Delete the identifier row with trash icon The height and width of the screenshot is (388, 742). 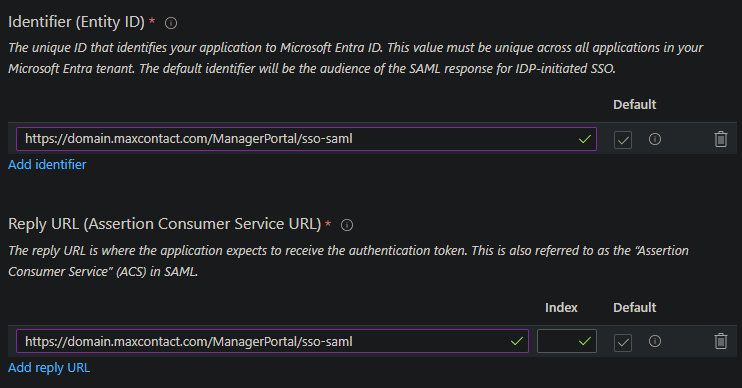[720, 139]
